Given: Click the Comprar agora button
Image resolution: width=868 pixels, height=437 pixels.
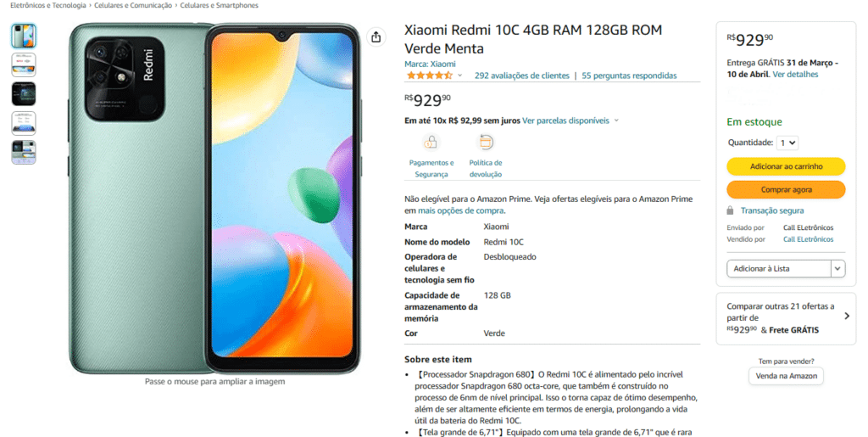Looking at the screenshot, I should tap(786, 189).
